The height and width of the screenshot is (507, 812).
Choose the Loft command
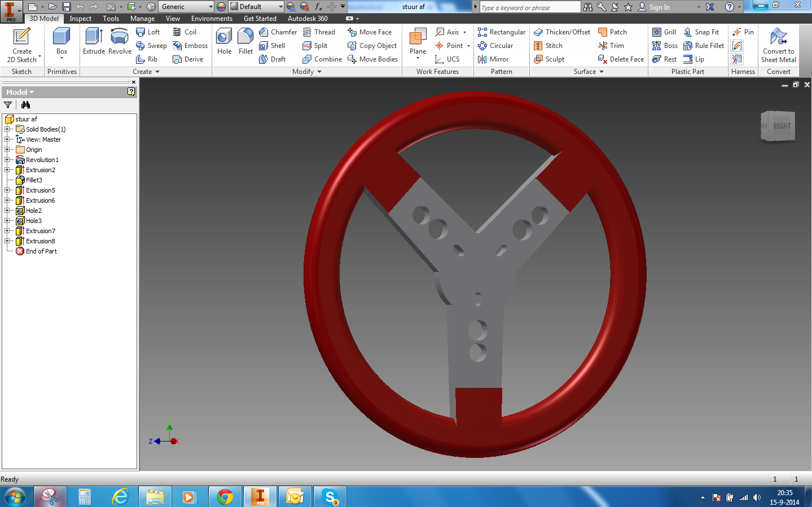click(x=148, y=32)
